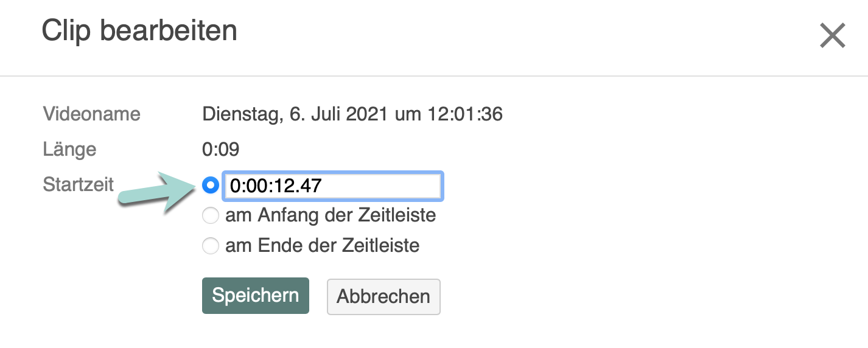The height and width of the screenshot is (348, 868).
Task: Click the divider line below the dialog title
Action: (x=434, y=76)
